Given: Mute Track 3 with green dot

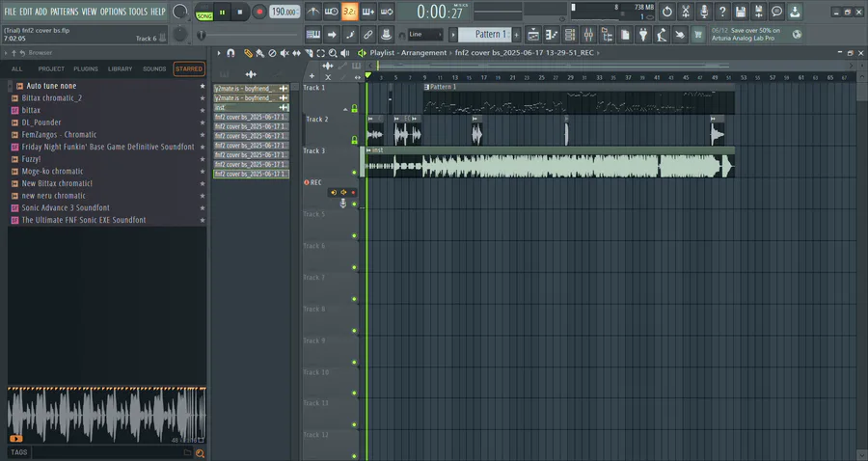Looking at the screenshot, I should click(x=354, y=173).
